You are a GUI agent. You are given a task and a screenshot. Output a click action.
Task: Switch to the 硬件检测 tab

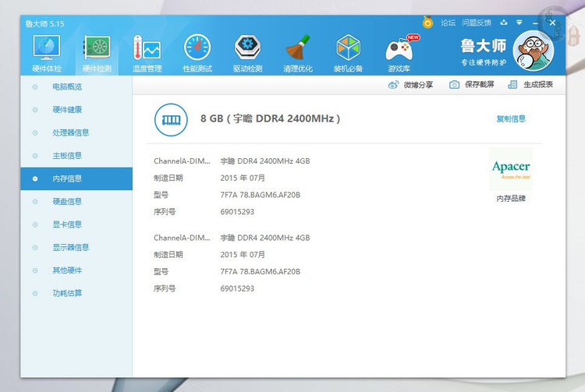tap(97, 49)
